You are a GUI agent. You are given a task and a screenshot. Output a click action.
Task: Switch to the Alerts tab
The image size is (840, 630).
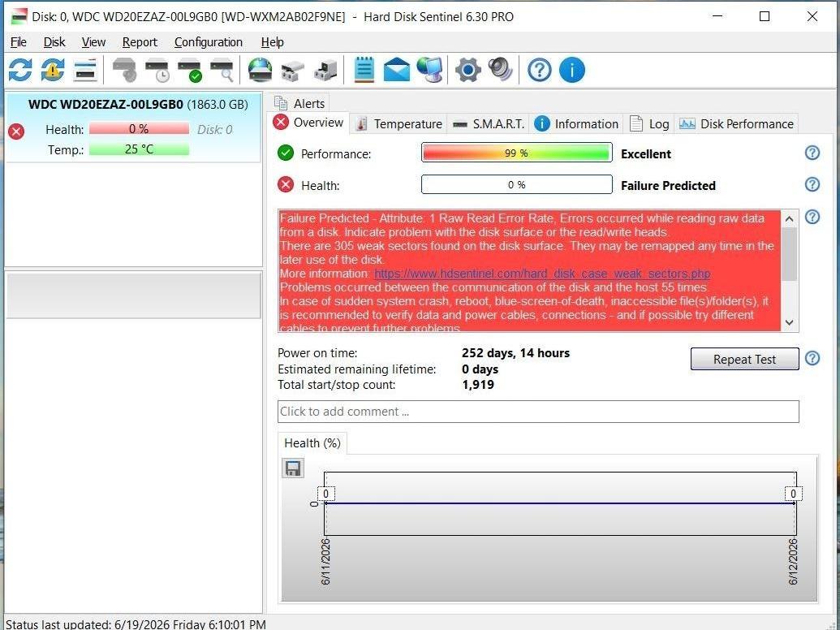[300, 103]
